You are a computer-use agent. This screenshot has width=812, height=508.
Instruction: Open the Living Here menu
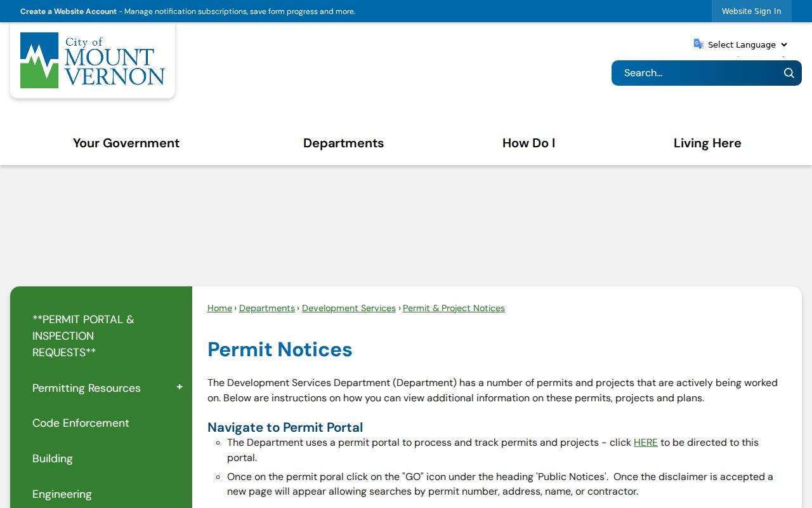pos(707,143)
